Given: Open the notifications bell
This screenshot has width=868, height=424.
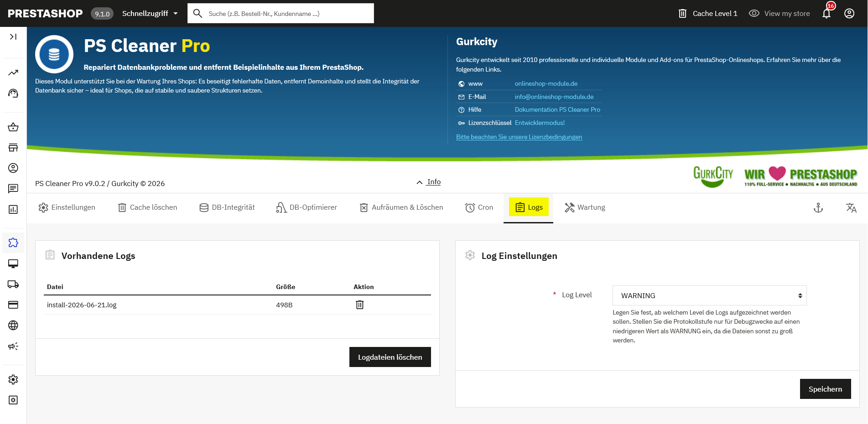Looking at the screenshot, I should click(826, 13).
